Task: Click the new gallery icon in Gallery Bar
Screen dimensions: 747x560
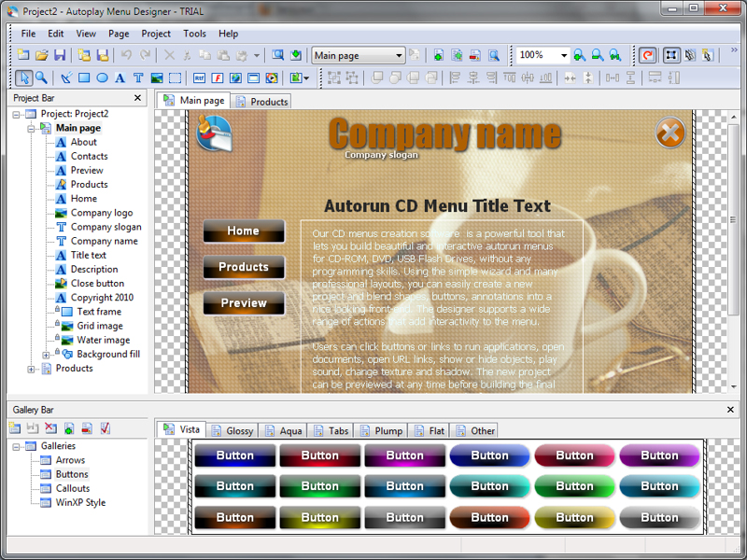Action: tap(14, 428)
